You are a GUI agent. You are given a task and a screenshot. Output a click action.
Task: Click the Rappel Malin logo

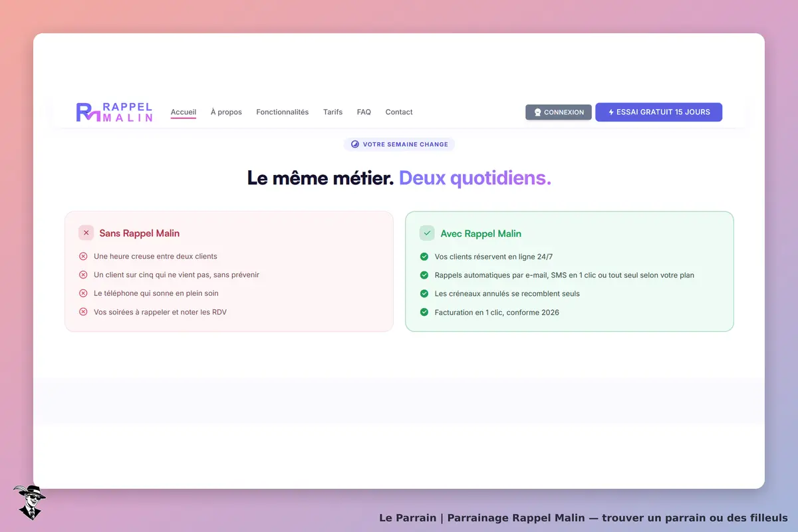[114, 112]
